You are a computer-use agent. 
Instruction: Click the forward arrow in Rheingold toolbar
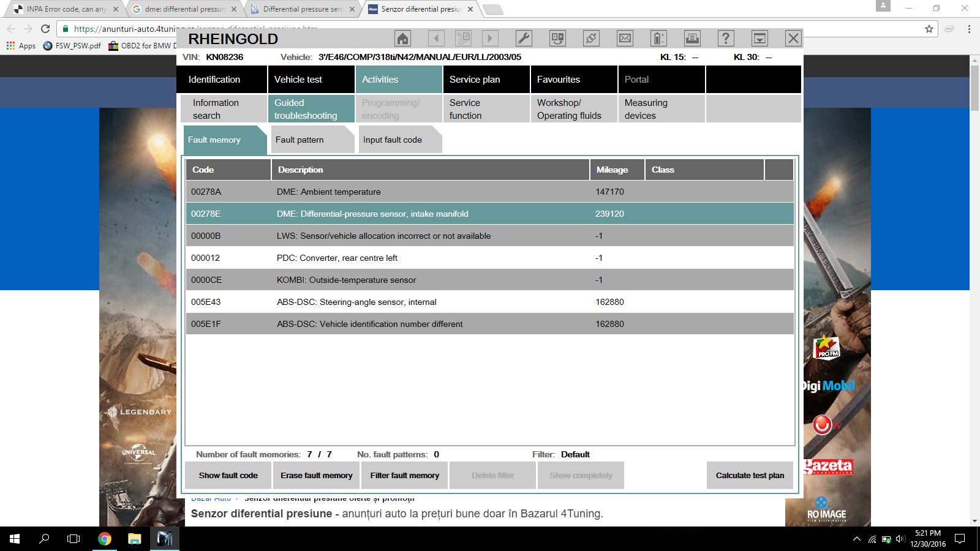489,39
